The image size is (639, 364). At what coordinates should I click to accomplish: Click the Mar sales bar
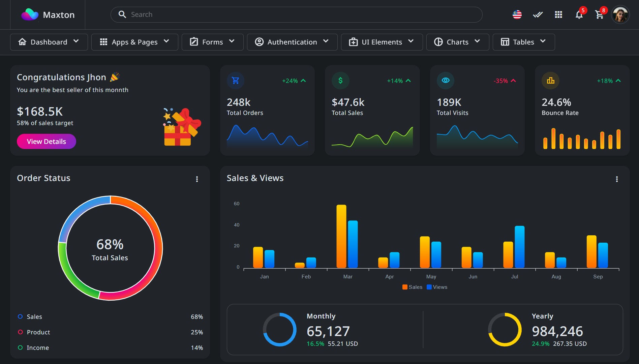click(341, 236)
